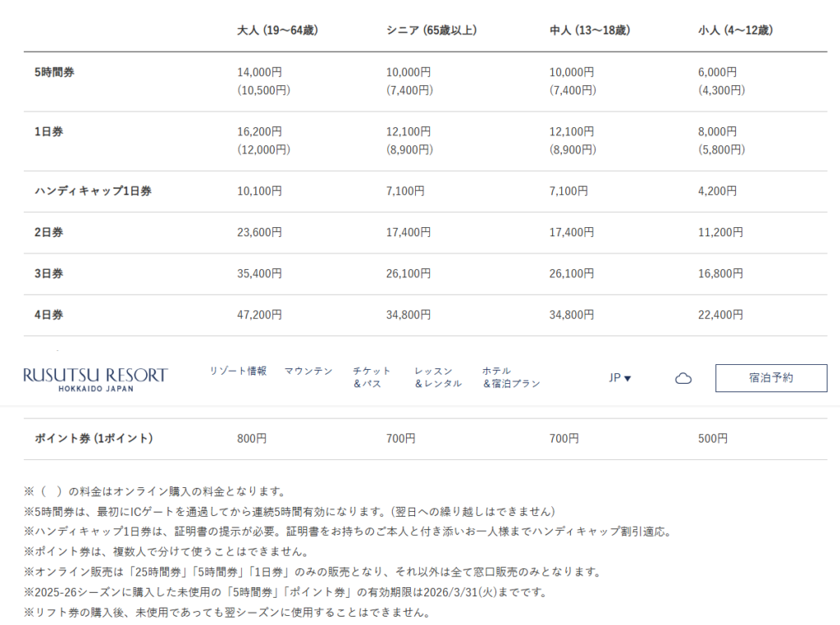Expand the JP language dropdown
Screen dimensions: 840x625
[x=619, y=378]
